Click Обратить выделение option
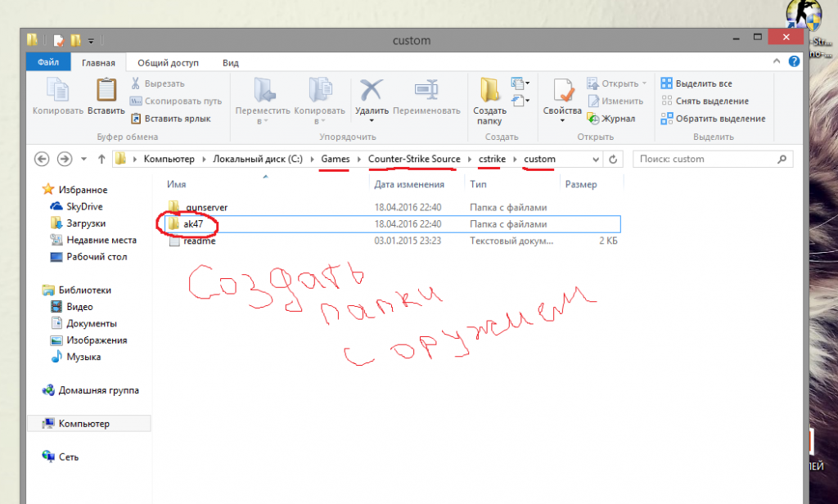Screen dimensions: 838x504 [x=712, y=119]
